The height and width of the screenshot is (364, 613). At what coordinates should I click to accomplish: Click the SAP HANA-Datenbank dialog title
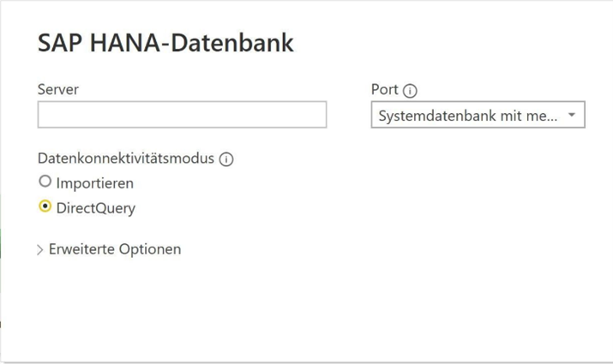[x=165, y=43]
